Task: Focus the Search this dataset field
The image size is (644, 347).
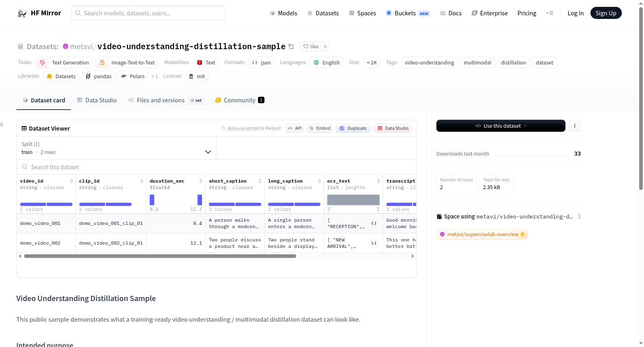Action: point(217,167)
